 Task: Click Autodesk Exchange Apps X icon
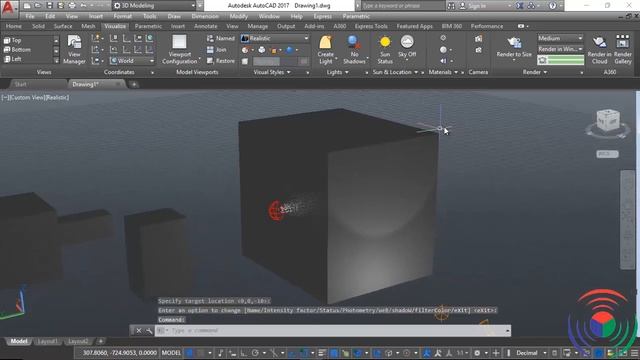520,6
